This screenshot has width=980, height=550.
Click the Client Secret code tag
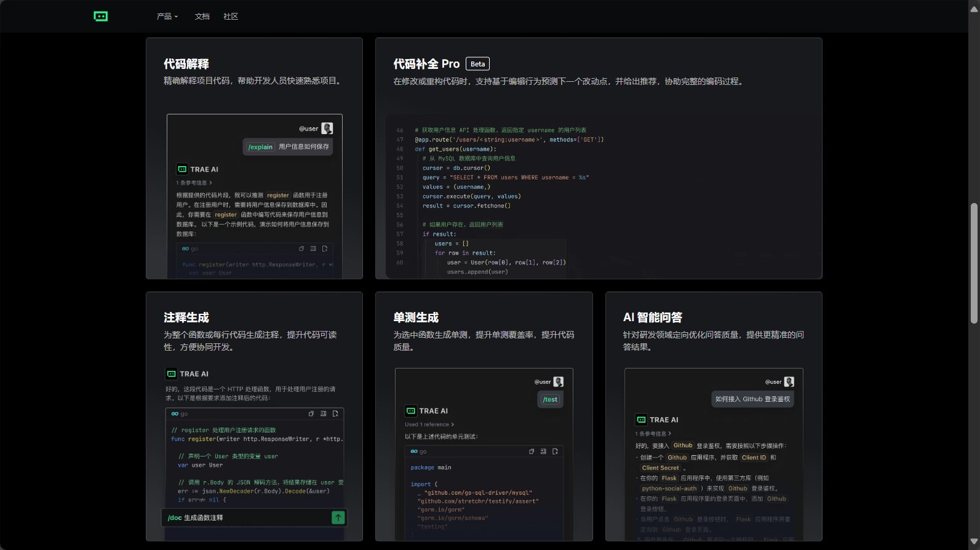pos(660,468)
